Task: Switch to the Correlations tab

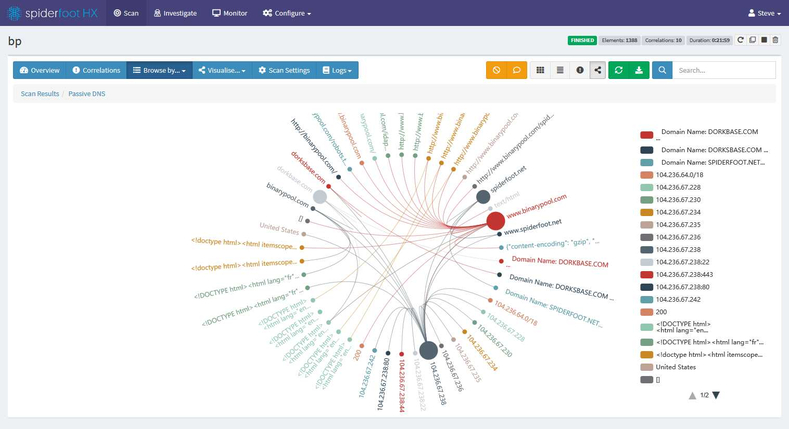Action: pyautogui.click(x=96, y=70)
